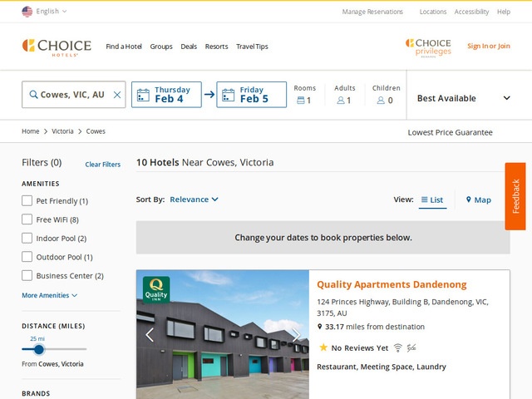Click the map pin icon beside Map

click(469, 199)
